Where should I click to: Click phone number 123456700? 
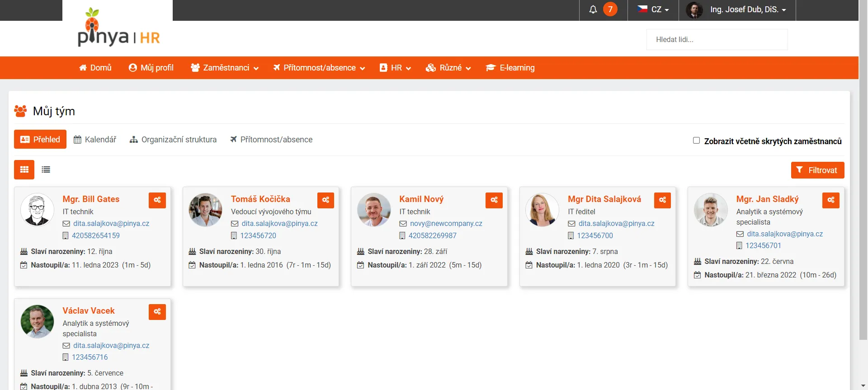595,236
